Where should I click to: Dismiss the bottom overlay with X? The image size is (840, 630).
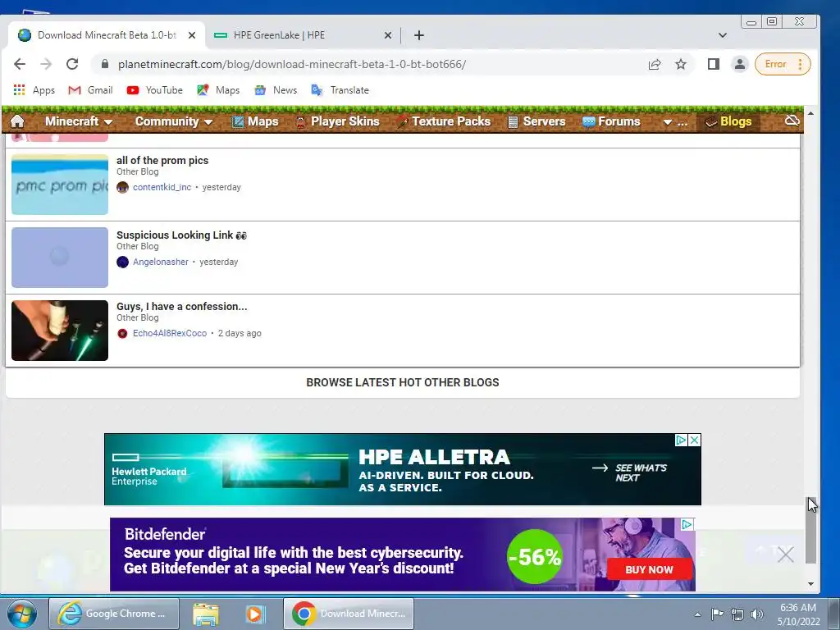(x=785, y=555)
